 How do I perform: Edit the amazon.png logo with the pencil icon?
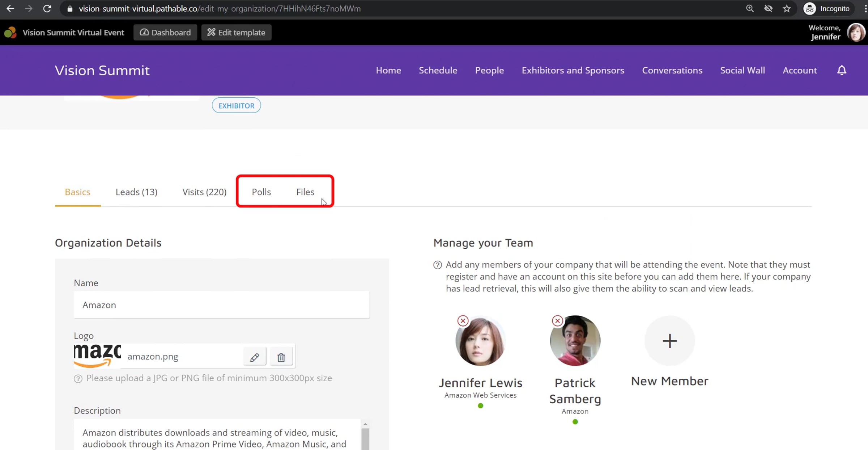pos(255,357)
